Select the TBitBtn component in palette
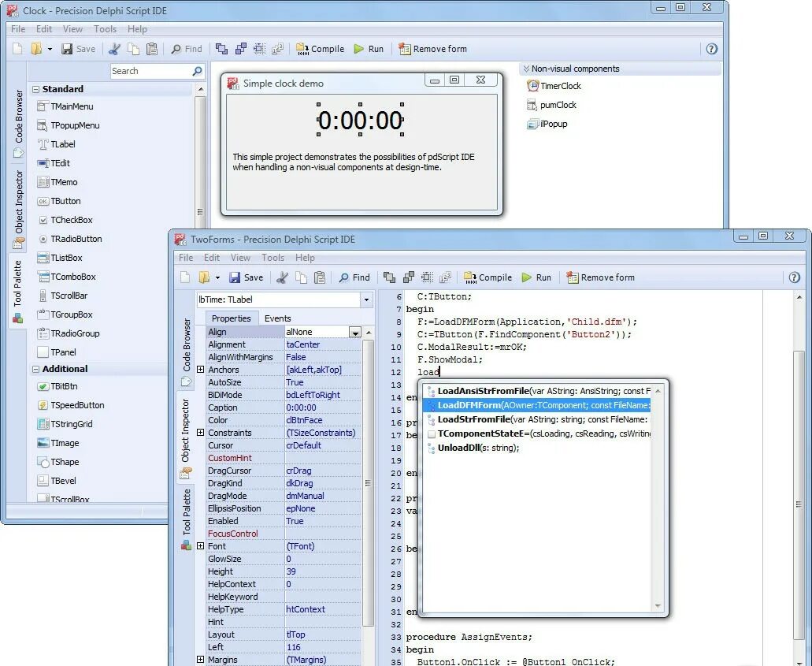The height and width of the screenshot is (666, 812). [x=58, y=386]
